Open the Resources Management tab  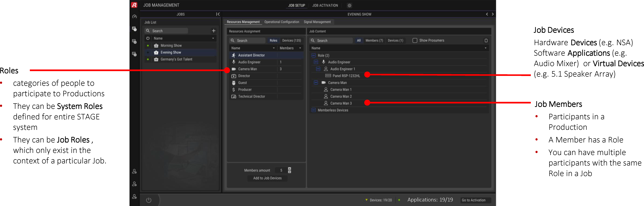point(243,22)
